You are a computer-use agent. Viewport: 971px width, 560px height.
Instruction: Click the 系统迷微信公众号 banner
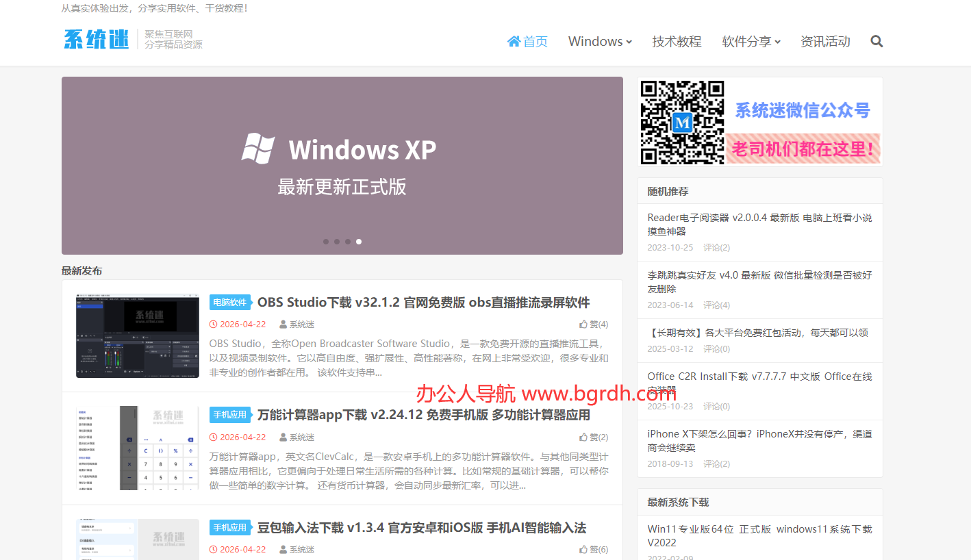[x=760, y=122]
